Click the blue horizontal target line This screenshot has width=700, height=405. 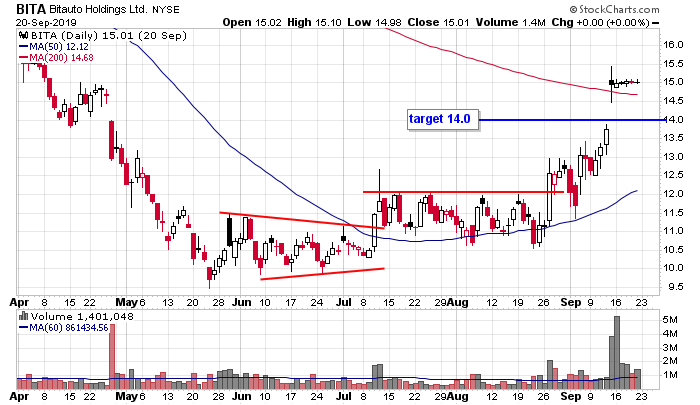(x=571, y=120)
